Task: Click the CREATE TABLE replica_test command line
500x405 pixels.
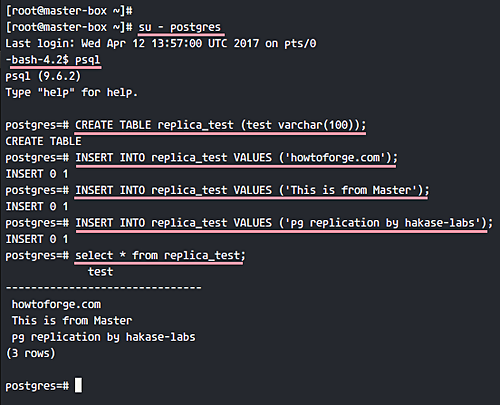Action: click(x=220, y=125)
